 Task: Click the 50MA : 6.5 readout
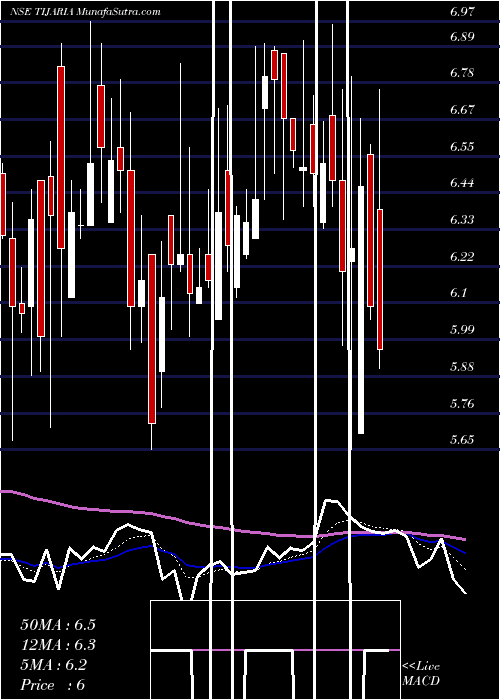coord(58,625)
